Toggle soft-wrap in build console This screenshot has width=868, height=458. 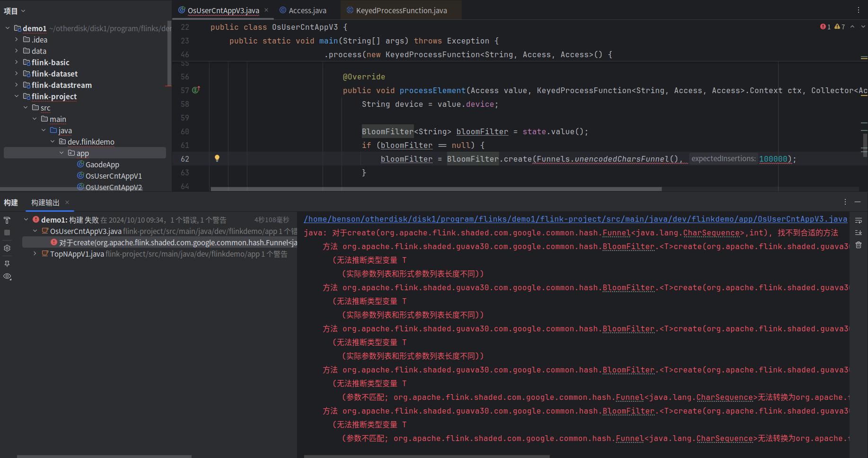(859, 220)
